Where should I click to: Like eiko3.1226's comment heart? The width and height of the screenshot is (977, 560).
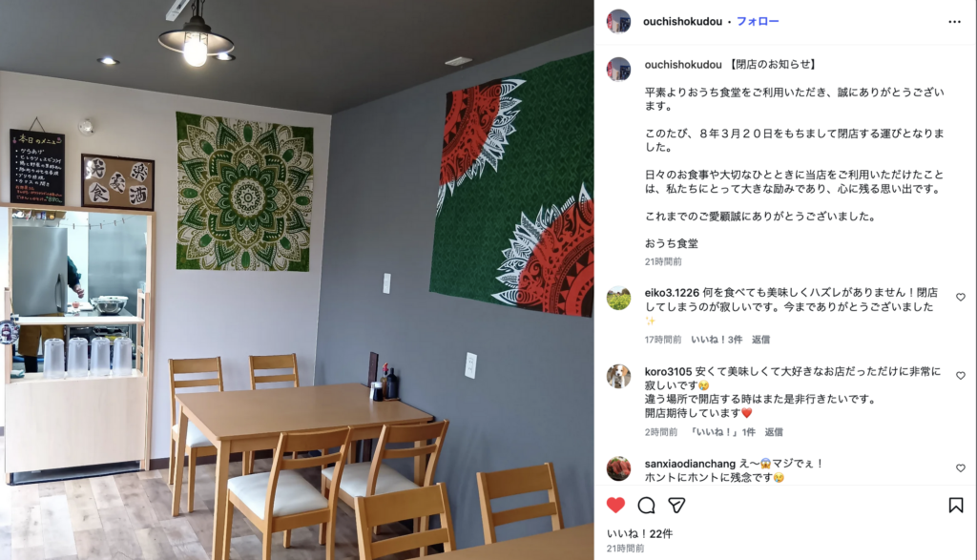tap(961, 297)
